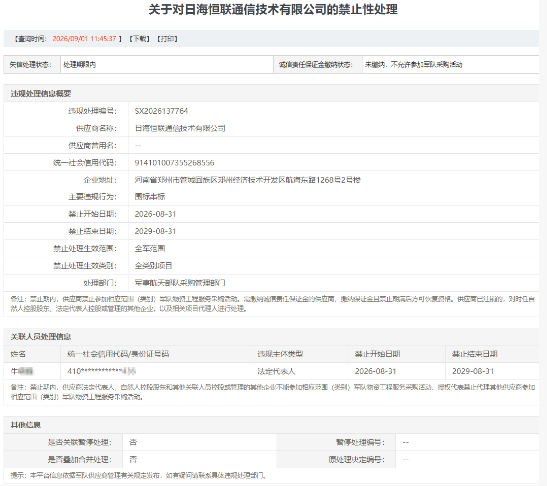This screenshot has height=486, width=547.
Task: Select 2029-08-31 in the personnel table row
Action: [x=473, y=371]
